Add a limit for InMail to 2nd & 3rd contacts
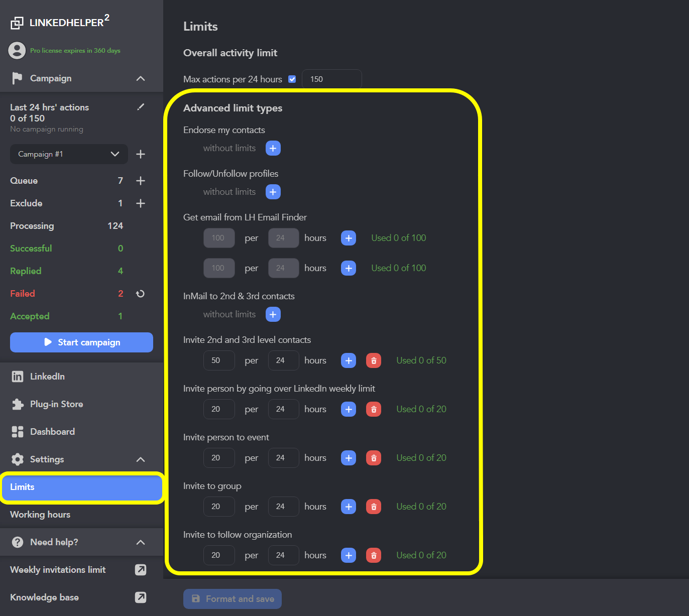689x616 pixels. coord(273,314)
